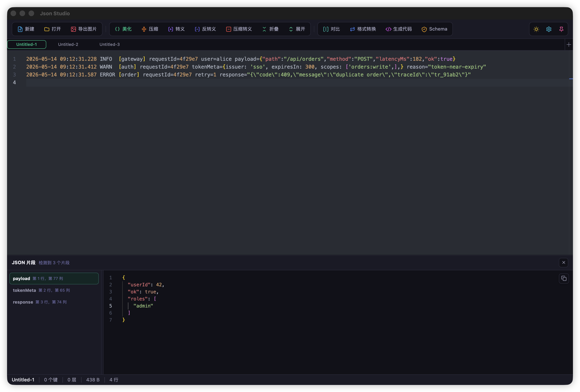This screenshot has width=580, height=392.
Task: Fold all nodes with 折叠
Action: pos(270,29)
